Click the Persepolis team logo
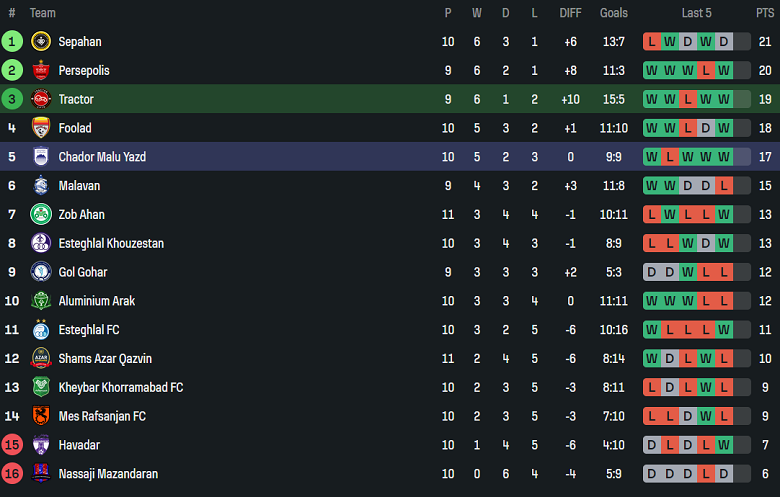 [x=41, y=71]
